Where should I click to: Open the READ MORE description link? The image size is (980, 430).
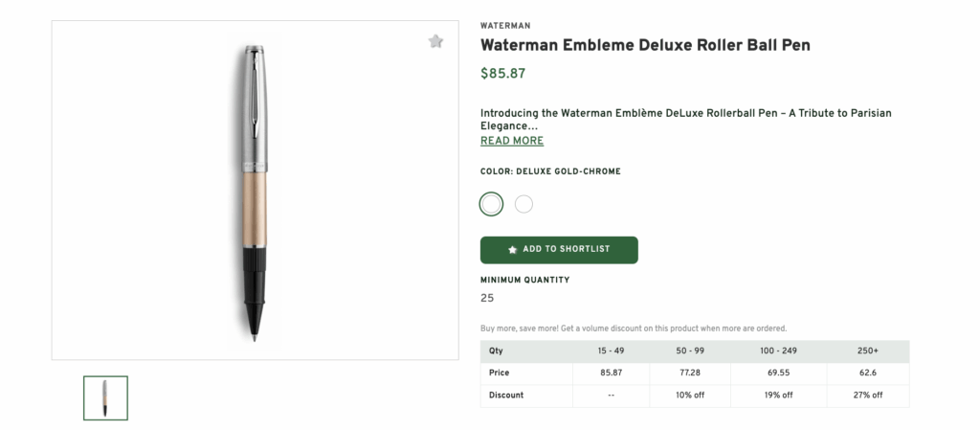(512, 141)
